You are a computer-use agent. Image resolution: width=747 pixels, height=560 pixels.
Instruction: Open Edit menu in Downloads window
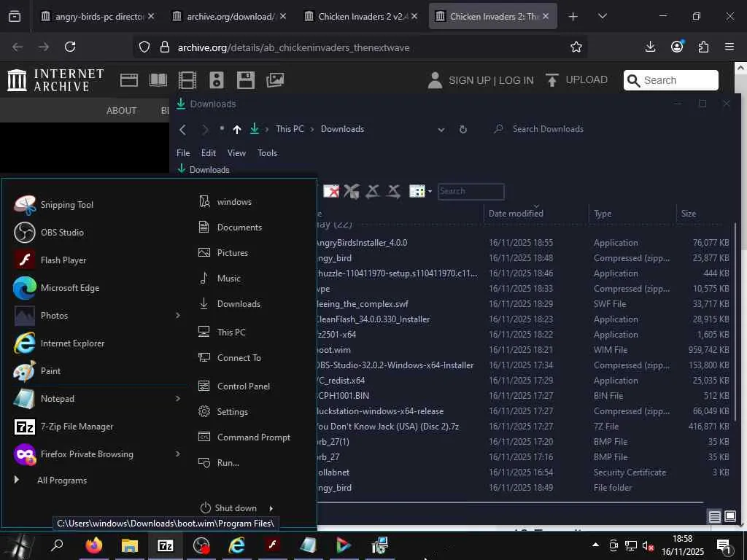208,153
